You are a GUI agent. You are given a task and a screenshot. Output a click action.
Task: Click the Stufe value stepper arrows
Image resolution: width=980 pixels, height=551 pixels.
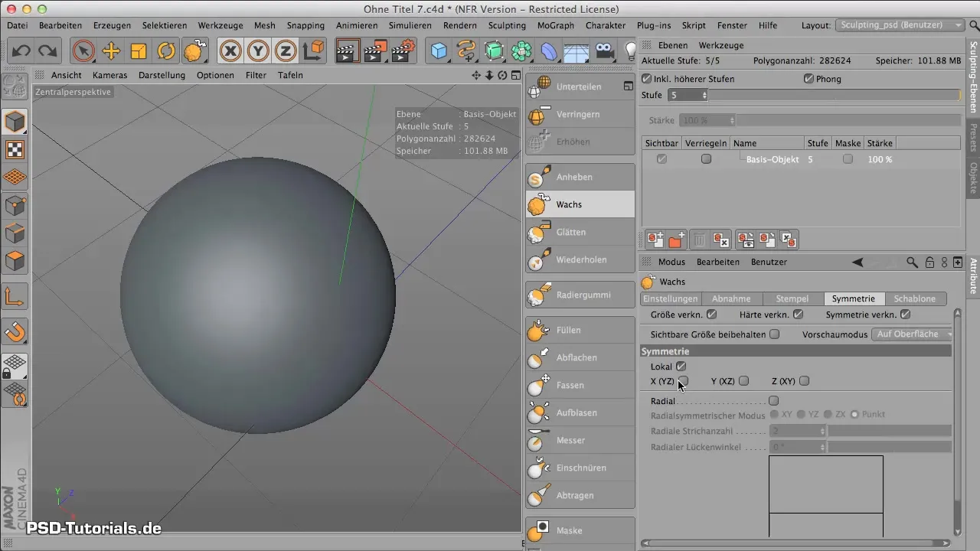704,96
